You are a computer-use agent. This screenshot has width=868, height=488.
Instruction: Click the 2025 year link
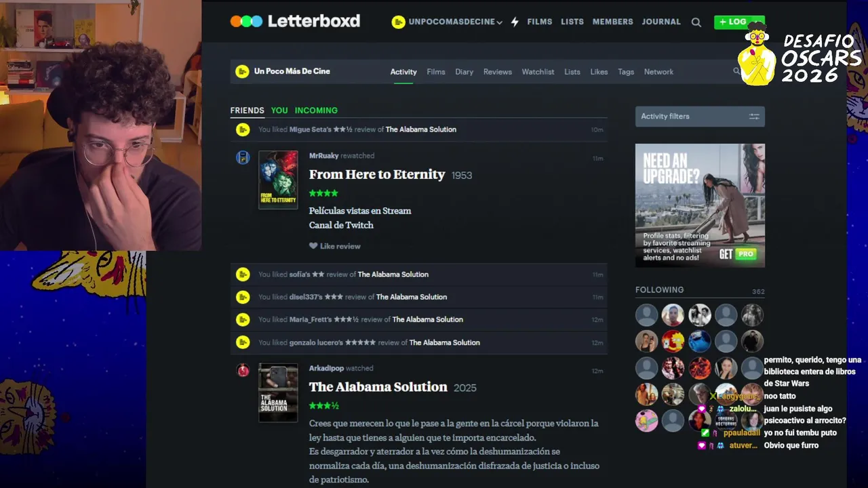coord(465,388)
